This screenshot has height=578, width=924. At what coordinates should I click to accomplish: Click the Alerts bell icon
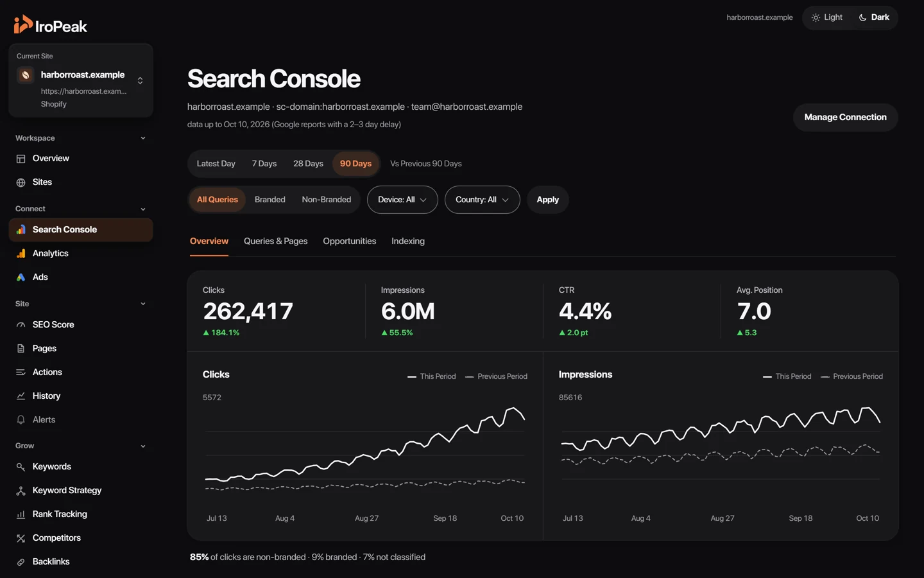pyautogui.click(x=21, y=420)
